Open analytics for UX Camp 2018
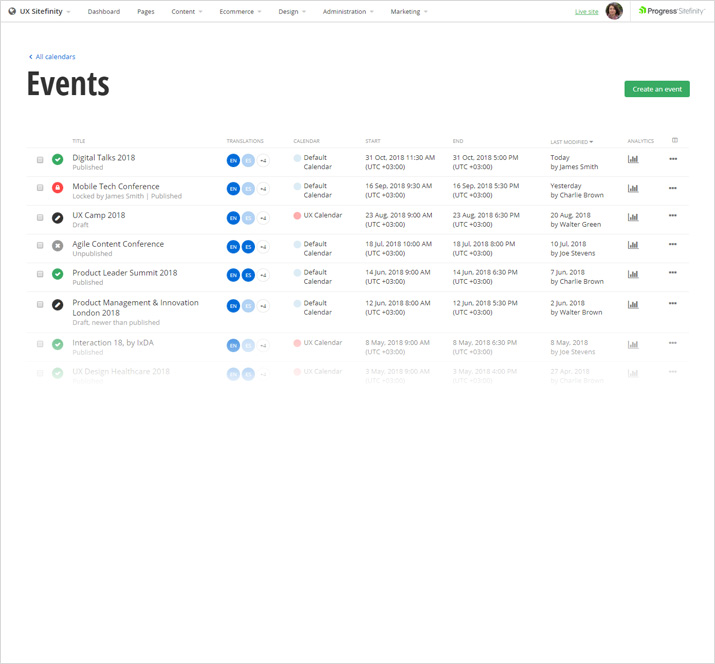715x664 pixels. [x=633, y=217]
